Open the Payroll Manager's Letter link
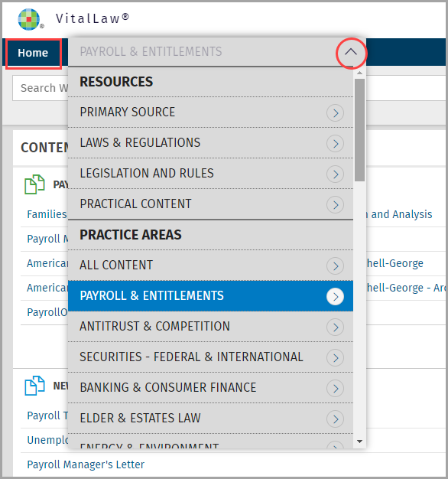Viewport: 448px width, 479px height. pos(86,464)
